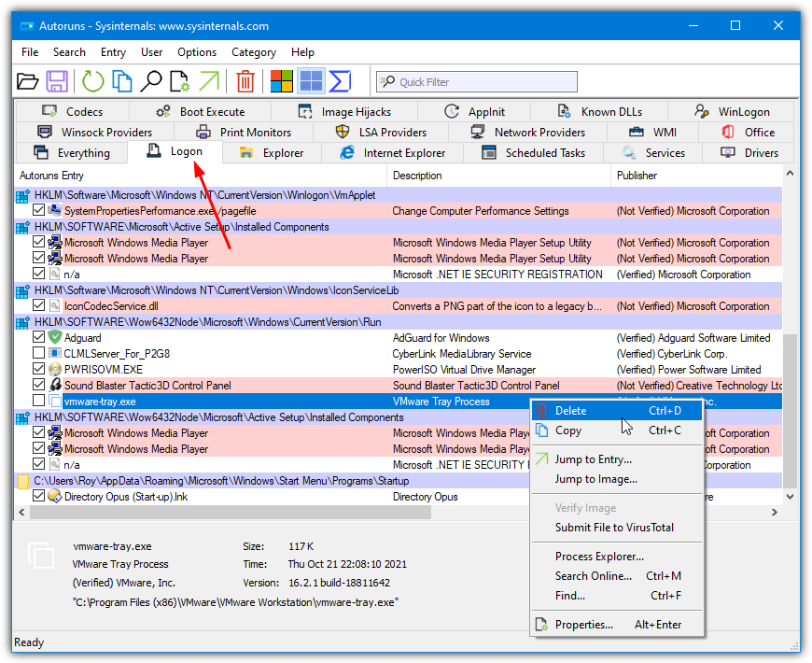Click the vmware-tray.exe entry icon

55,401
